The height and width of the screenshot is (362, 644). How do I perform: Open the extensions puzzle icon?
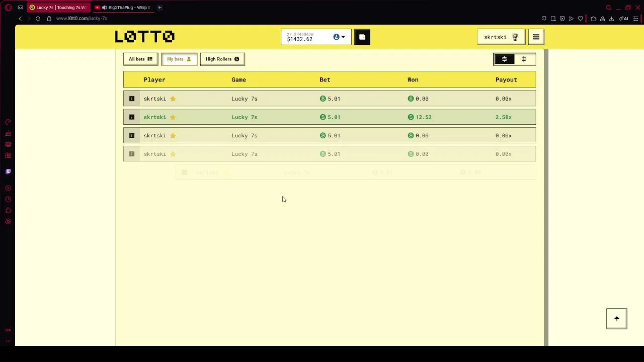point(593,19)
